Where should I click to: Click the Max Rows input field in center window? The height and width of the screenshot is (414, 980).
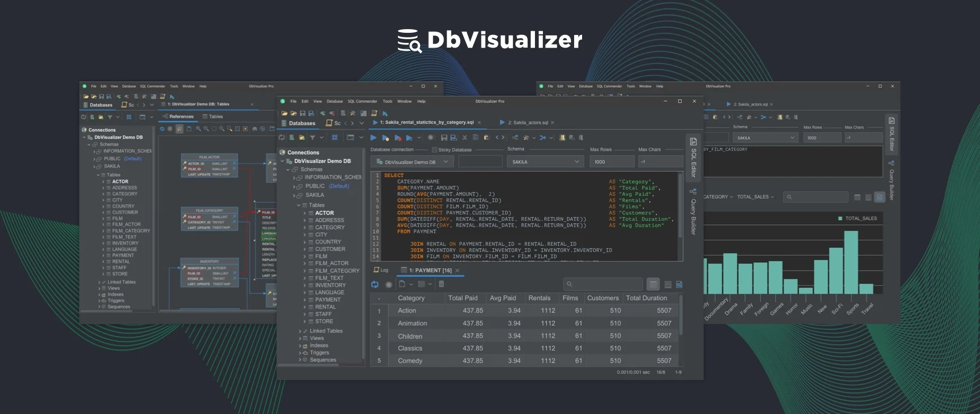(x=611, y=162)
